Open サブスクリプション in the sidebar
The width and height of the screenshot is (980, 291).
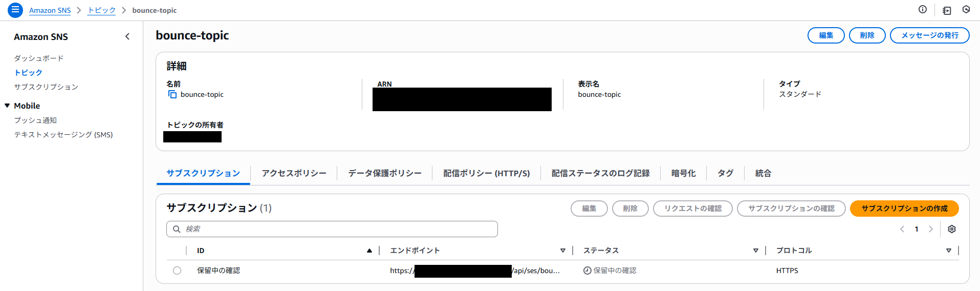pyautogui.click(x=46, y=87)
